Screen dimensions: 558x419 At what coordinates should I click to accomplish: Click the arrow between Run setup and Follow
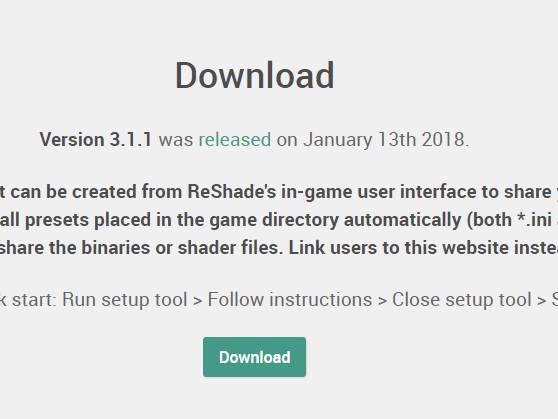(x=198, y=301)
